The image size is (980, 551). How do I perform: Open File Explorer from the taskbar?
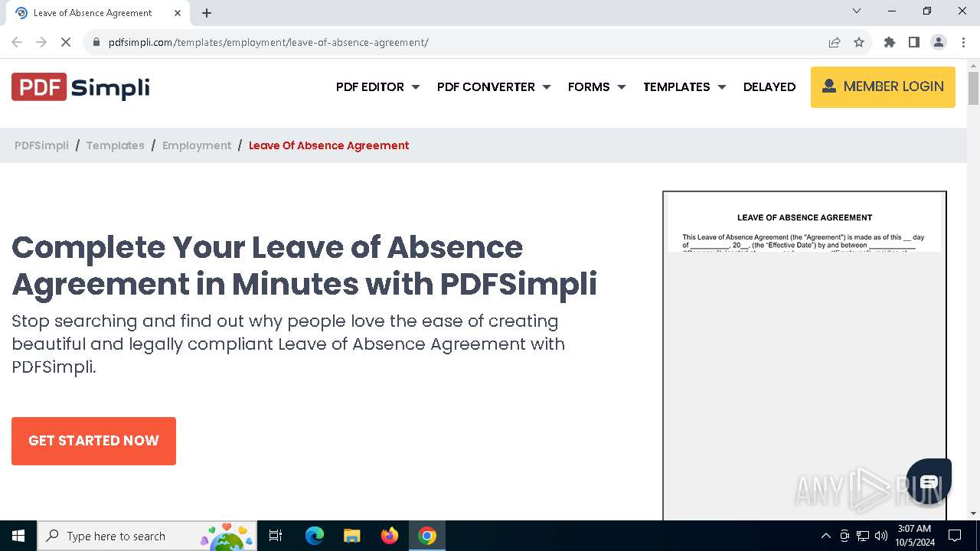point(351,536)
